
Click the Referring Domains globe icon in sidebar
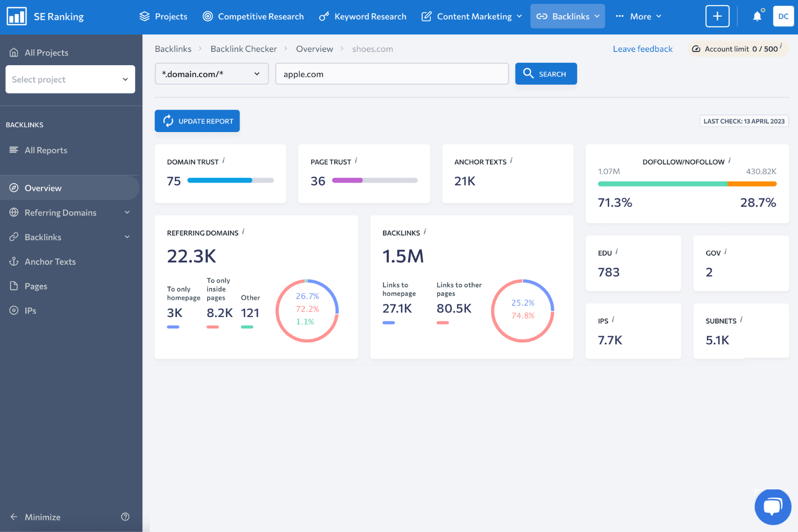[14, 212]
